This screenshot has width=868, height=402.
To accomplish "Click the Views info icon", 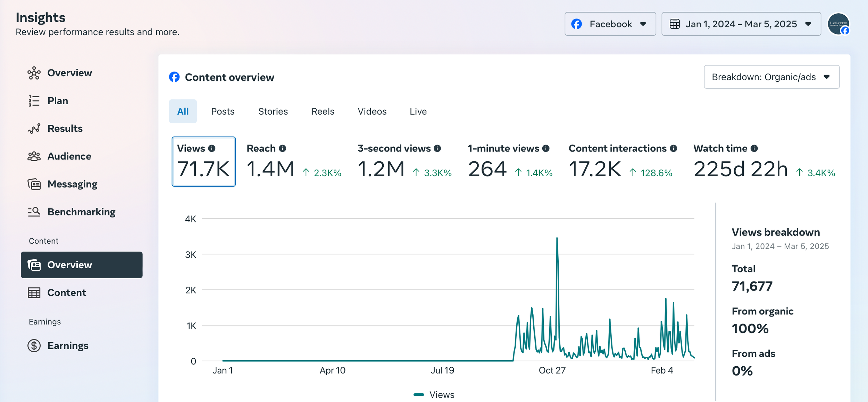I will [x=212, y=148].
